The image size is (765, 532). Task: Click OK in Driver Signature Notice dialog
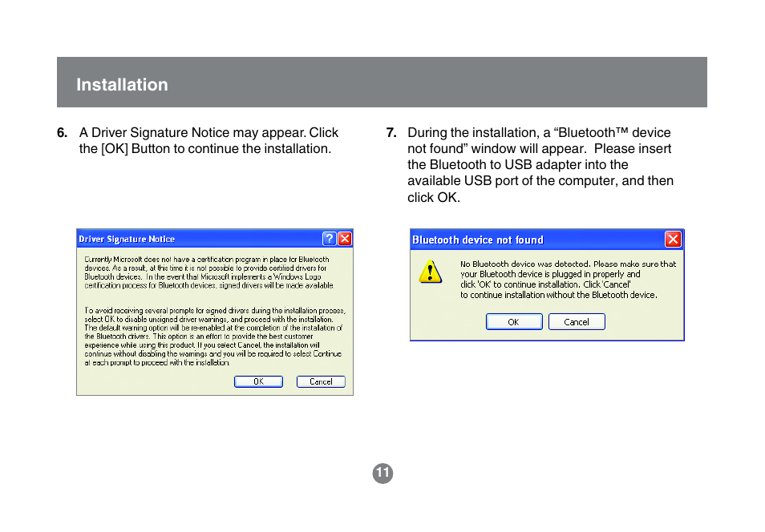(x=258, y=381)
